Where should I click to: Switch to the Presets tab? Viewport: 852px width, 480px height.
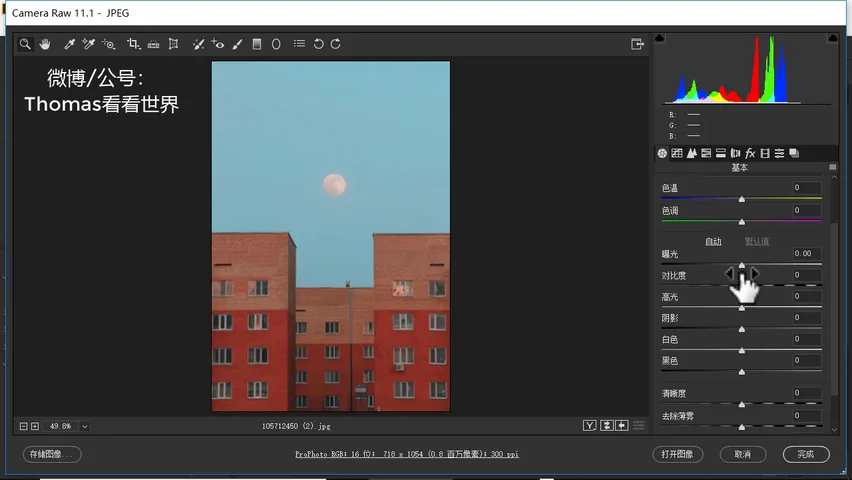tap(779, 153)
